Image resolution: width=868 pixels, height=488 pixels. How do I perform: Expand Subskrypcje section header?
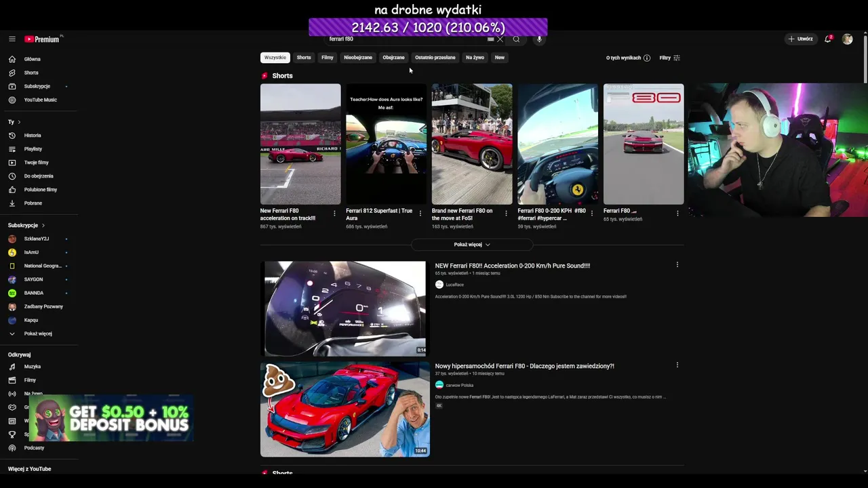pyautogui.click(x=26, y=225)
